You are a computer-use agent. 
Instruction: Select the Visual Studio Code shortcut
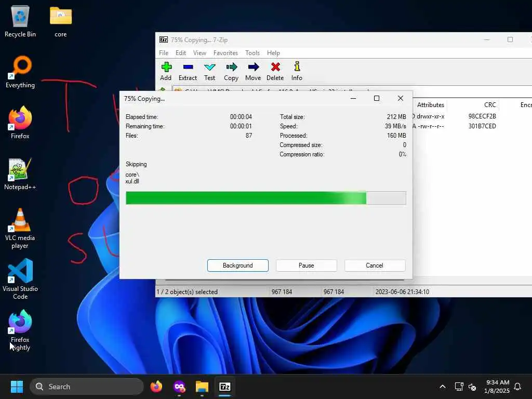tap(20, 279)
